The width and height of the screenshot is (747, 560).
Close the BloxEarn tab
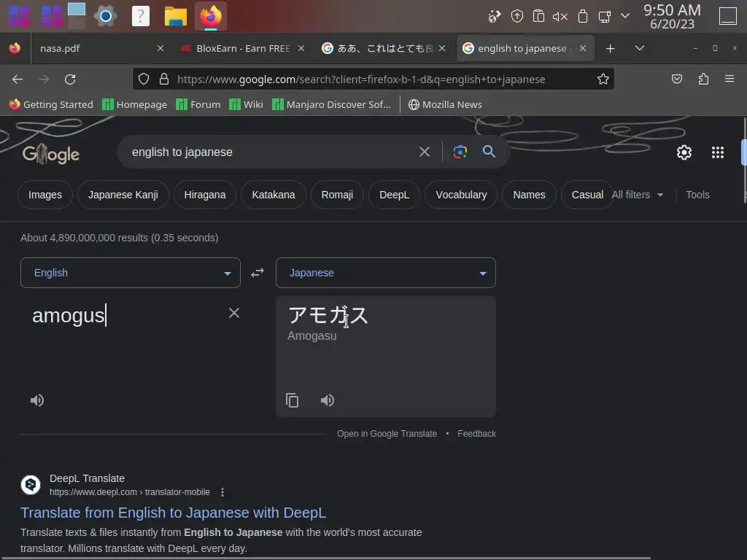coord(301,48)
